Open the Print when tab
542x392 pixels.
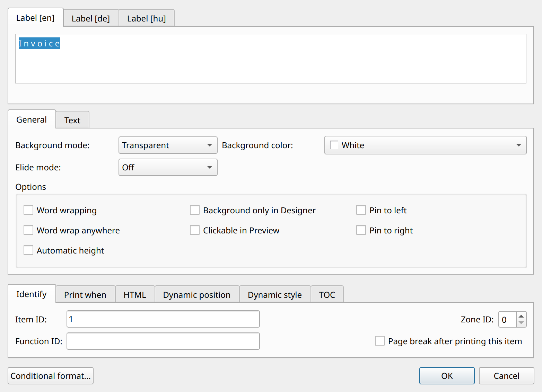coord(85,295)
